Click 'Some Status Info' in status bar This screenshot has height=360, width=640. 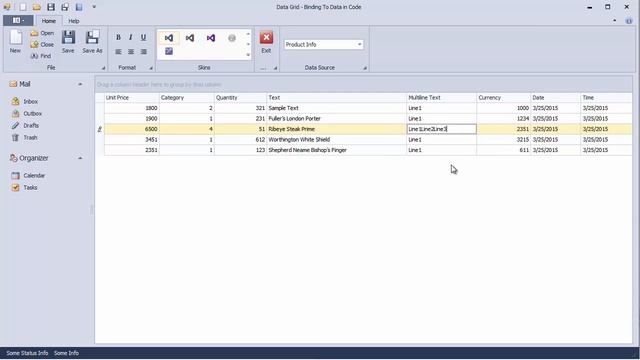pyautogui.click(x=27, y=353)
